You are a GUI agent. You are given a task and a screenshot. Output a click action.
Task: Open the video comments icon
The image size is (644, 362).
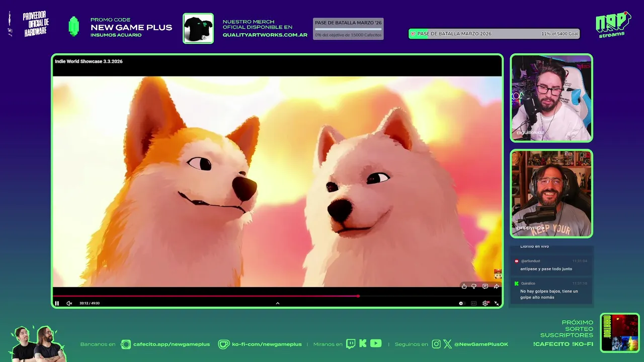[485, 286]
